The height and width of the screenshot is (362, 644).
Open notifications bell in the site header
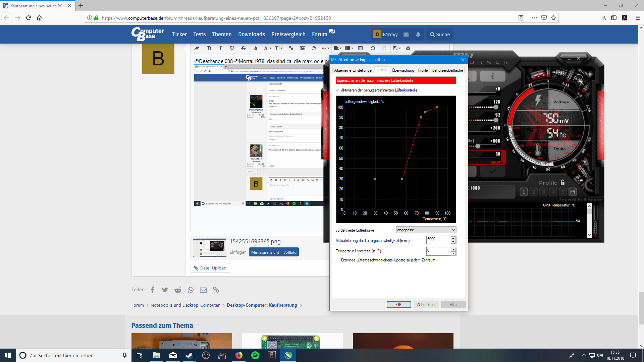coord(418,35)
